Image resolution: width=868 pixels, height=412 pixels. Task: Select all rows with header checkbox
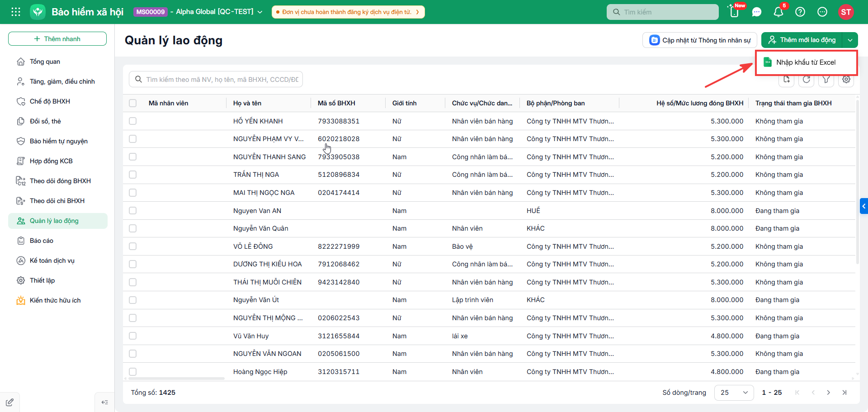[x=132, y=103]
